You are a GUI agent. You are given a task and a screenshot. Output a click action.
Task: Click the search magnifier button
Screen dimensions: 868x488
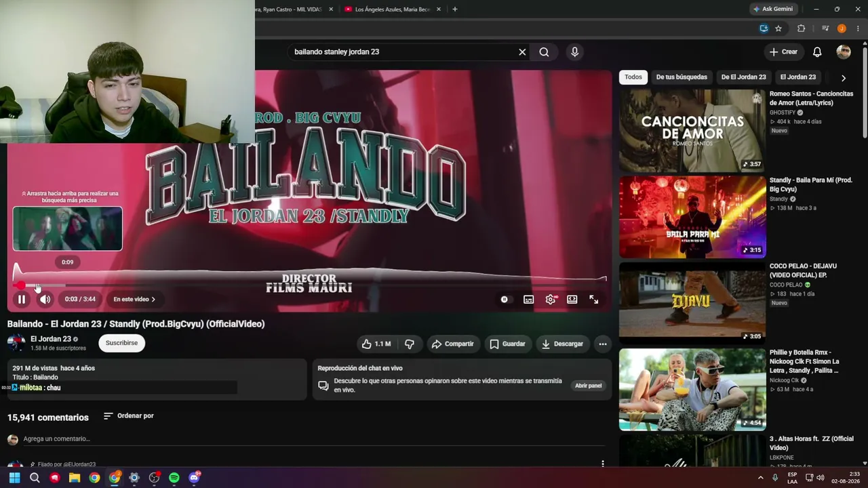[x=544, y=52]
